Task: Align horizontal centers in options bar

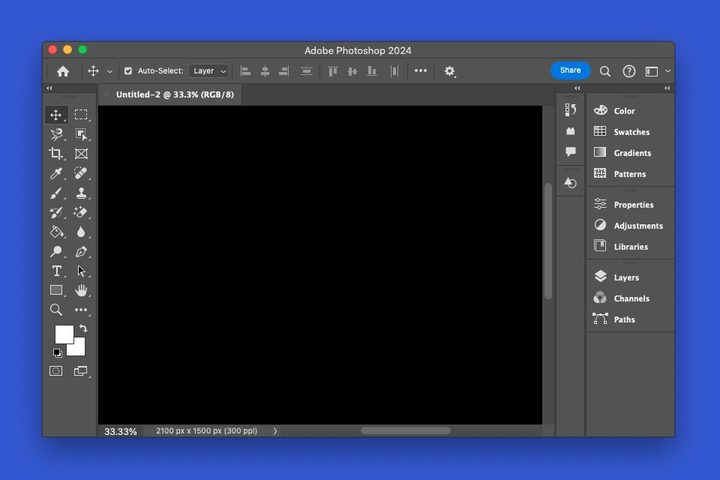Action: click(265, 71)
